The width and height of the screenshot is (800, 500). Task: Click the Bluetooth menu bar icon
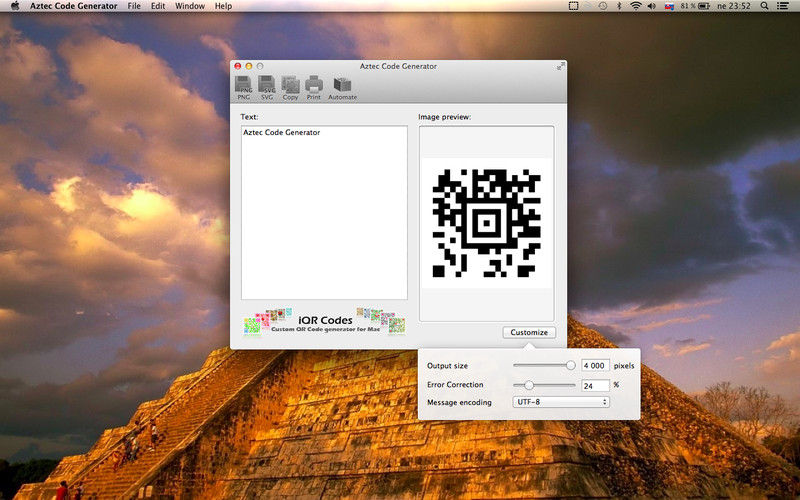pos(619,6)
